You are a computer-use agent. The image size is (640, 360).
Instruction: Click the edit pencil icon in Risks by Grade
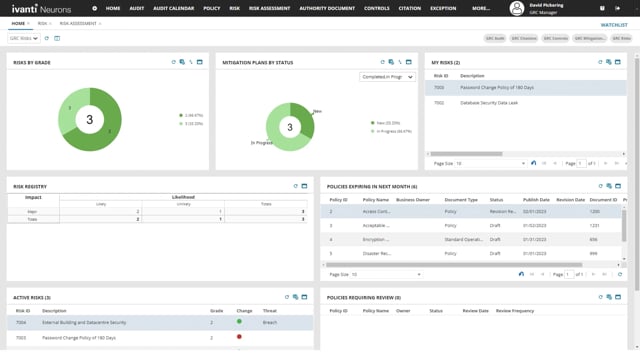coord(191,62)
